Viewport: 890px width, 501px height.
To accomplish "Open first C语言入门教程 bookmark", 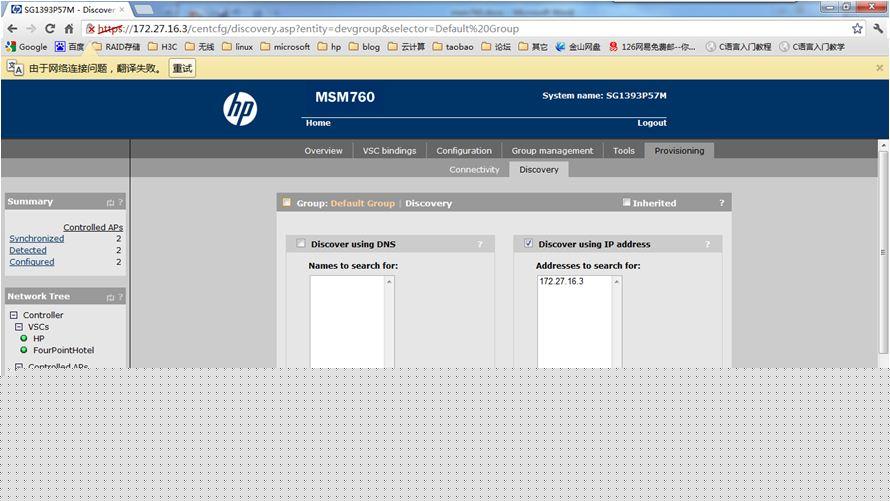I will (x=738, y=47).
